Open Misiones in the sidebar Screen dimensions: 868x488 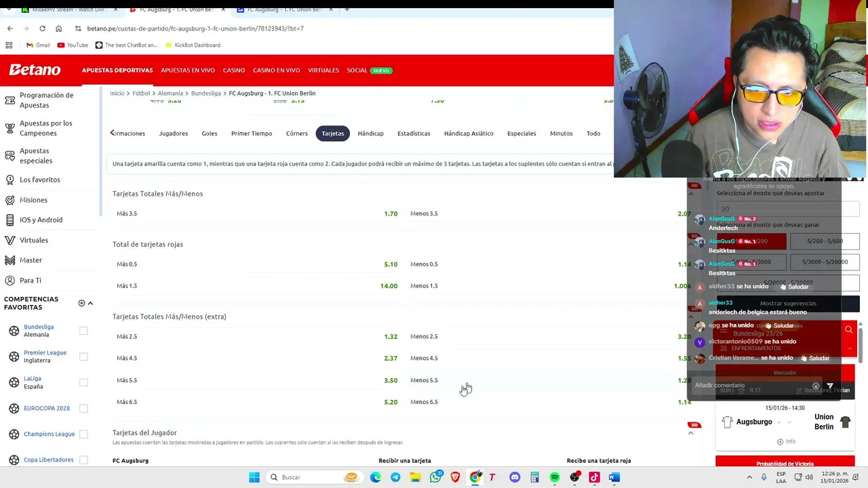point(33,200)
